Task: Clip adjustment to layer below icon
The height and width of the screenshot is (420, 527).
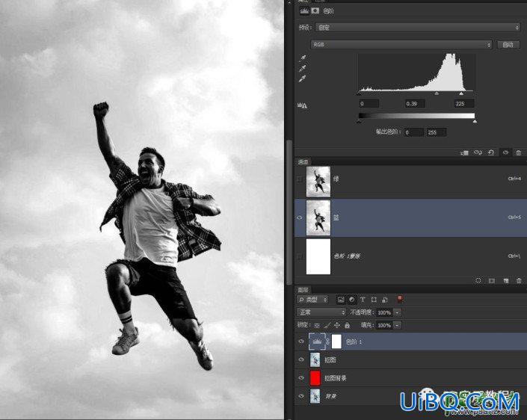Action: click(x=464, y=153)
